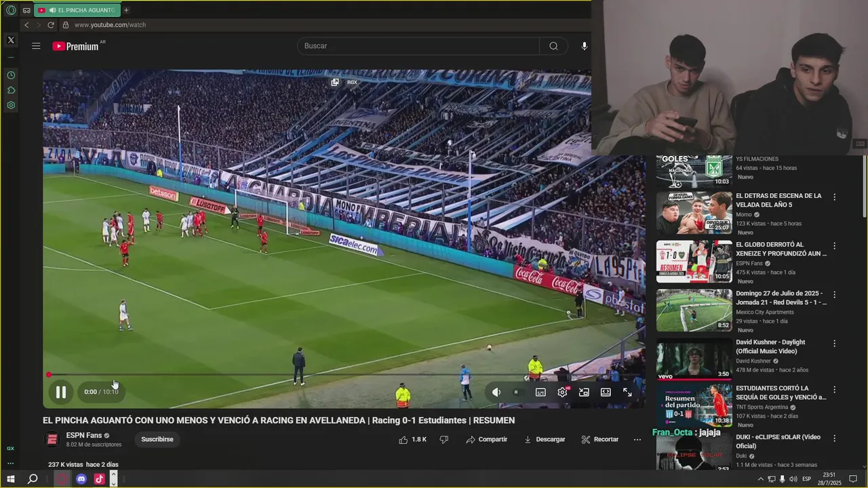Open Discord from the taskbar

(81, 479)
